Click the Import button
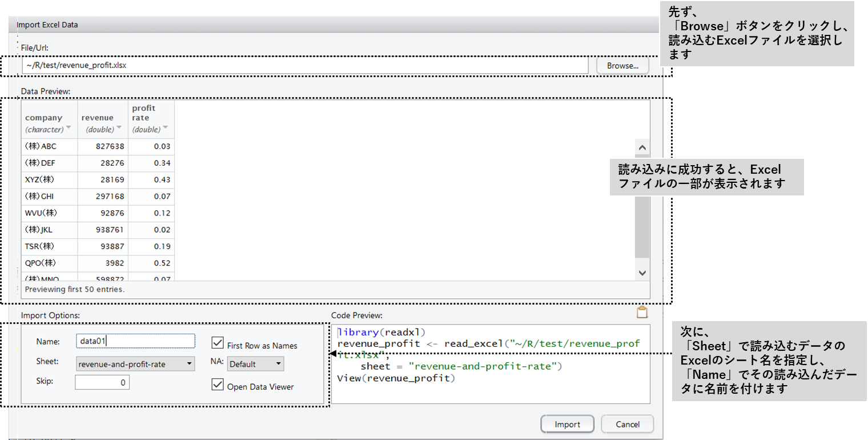Image resolution: width=868 pixels, height=440 pixels. tap(567, 424)
